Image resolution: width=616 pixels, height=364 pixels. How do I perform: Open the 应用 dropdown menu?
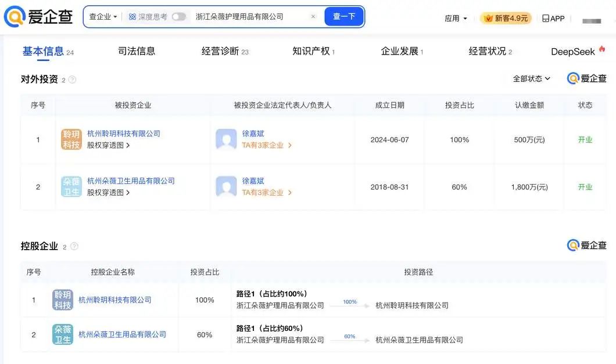[x=456, y=18]
